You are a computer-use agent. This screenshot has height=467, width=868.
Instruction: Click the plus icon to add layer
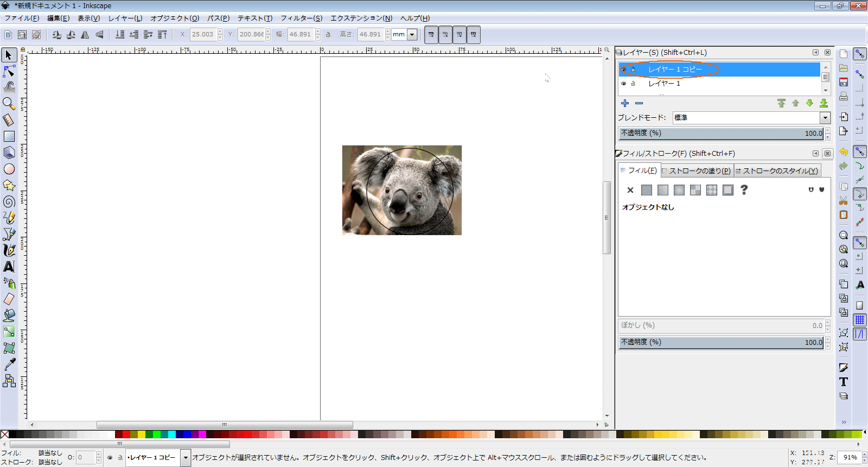[625, 103]
